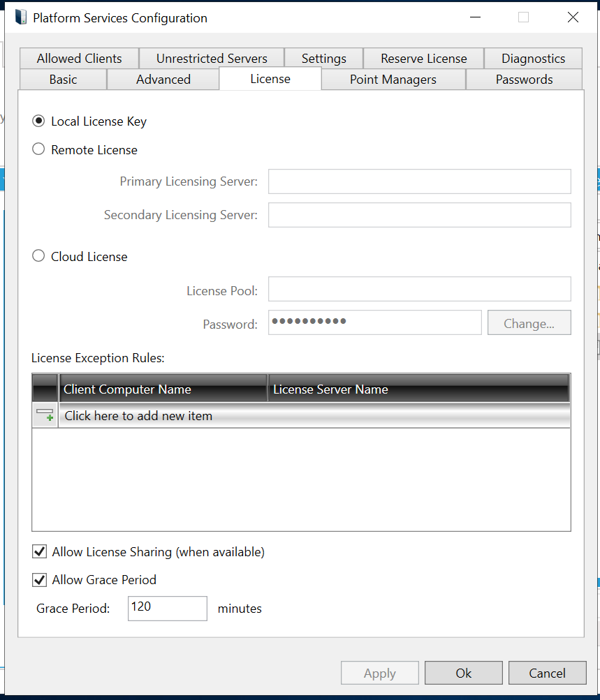
Task: Go to the Settings tab
Action: tap(324, 59)
